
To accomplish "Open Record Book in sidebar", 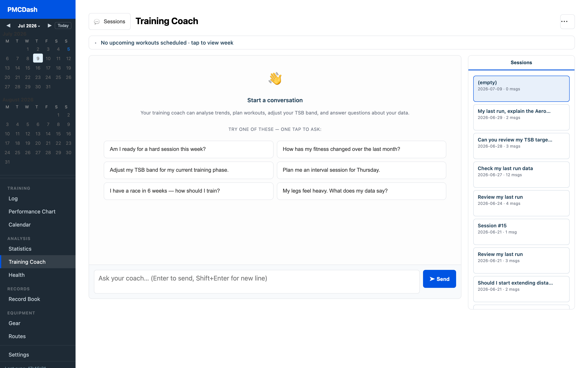I will pyautogui.click(x=38, y=299).
